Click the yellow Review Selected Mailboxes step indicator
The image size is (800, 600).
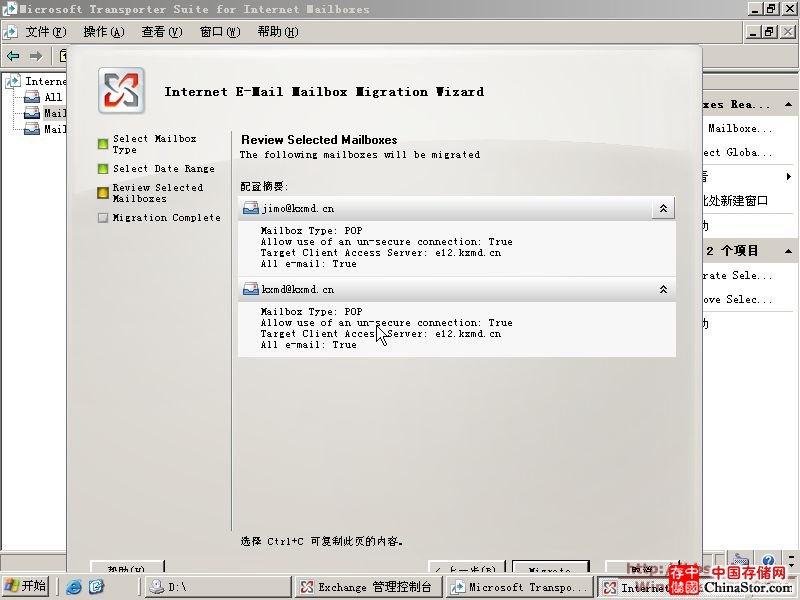point(103,193)
